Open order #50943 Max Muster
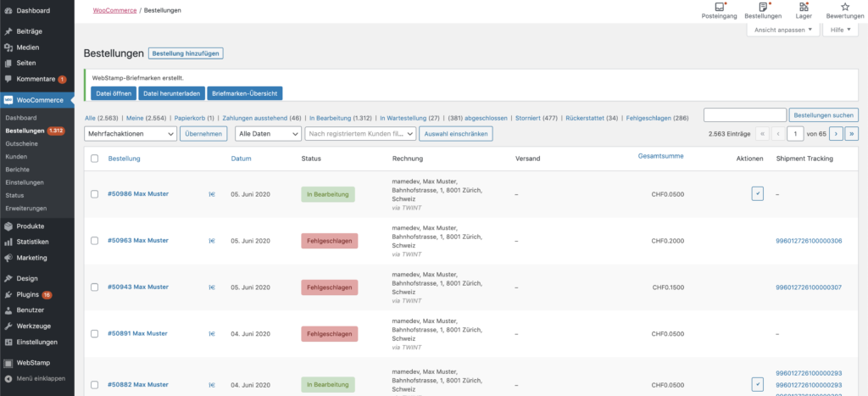The image size is (868, 396). point(138,287)
